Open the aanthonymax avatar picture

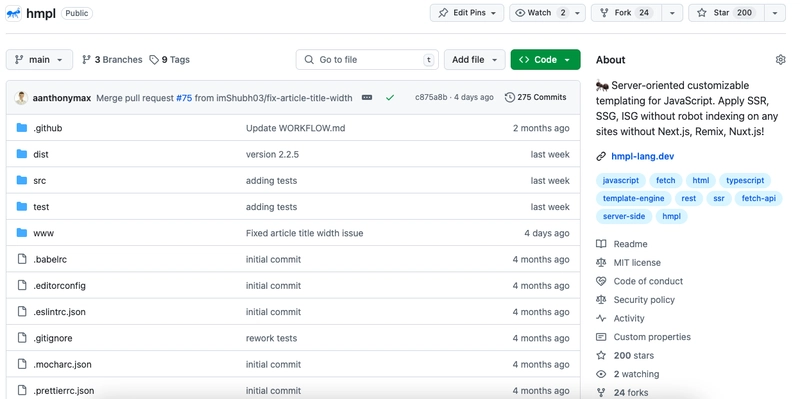21,97
